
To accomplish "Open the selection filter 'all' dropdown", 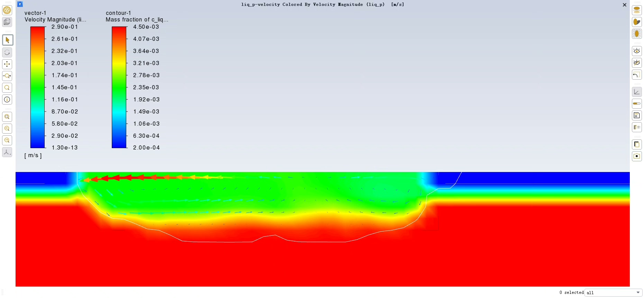I will click(613, 292).
